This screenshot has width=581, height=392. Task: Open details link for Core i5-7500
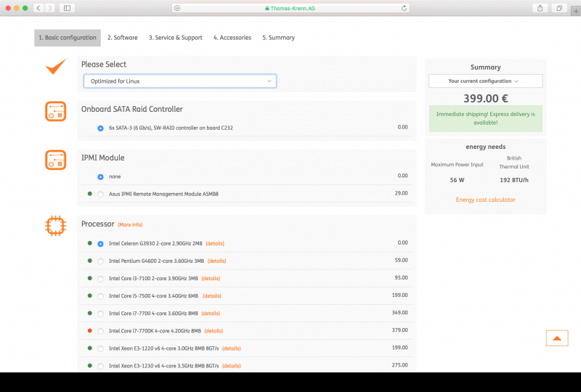(212, 295)
